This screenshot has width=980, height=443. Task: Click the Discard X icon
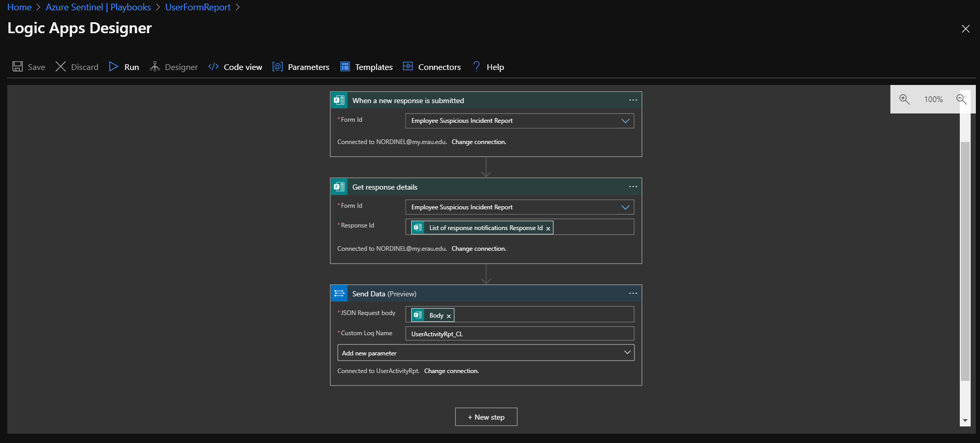[x=61, y=66]
